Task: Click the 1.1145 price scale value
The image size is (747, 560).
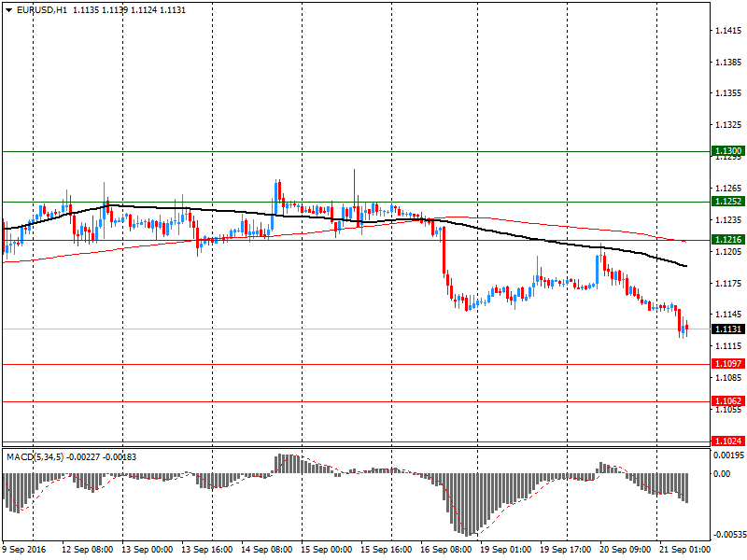Action: [x=728, y=315]
